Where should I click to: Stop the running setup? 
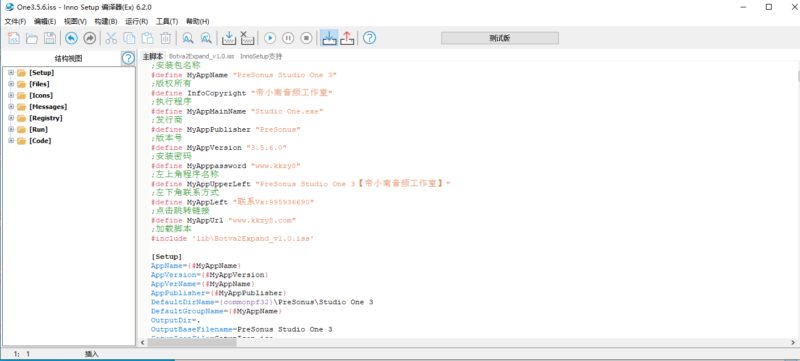[306, 38]
